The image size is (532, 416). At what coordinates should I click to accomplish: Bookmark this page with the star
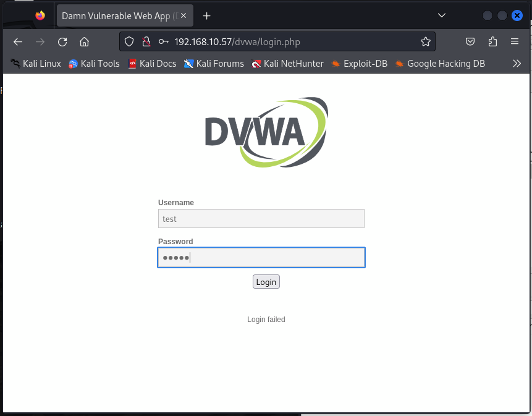coord(426,42)
